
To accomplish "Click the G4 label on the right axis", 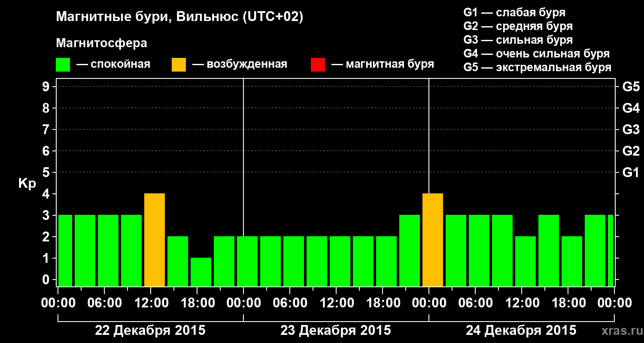I will pyautogui.click(x=631, y=108).
